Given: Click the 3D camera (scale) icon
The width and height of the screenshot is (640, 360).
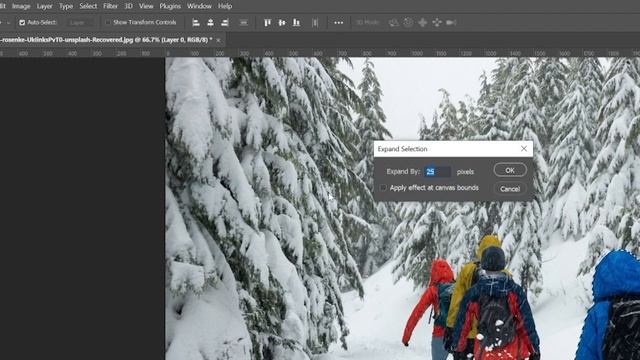Looking at the screenshot, I should click(451, 22).
